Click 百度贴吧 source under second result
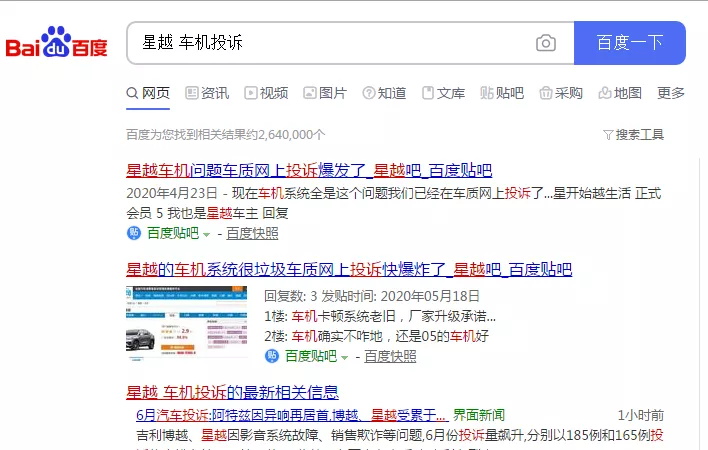 tap(311, 357)
